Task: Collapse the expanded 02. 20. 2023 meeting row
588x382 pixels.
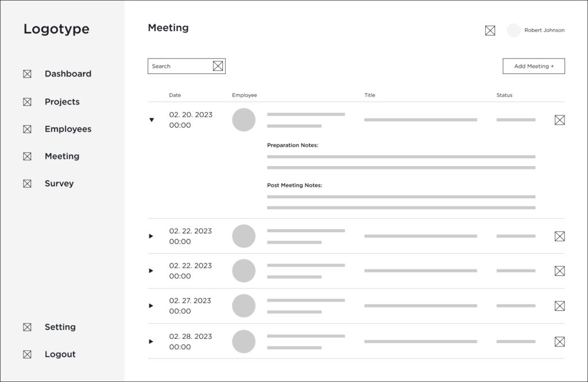Action: point(152,120)
